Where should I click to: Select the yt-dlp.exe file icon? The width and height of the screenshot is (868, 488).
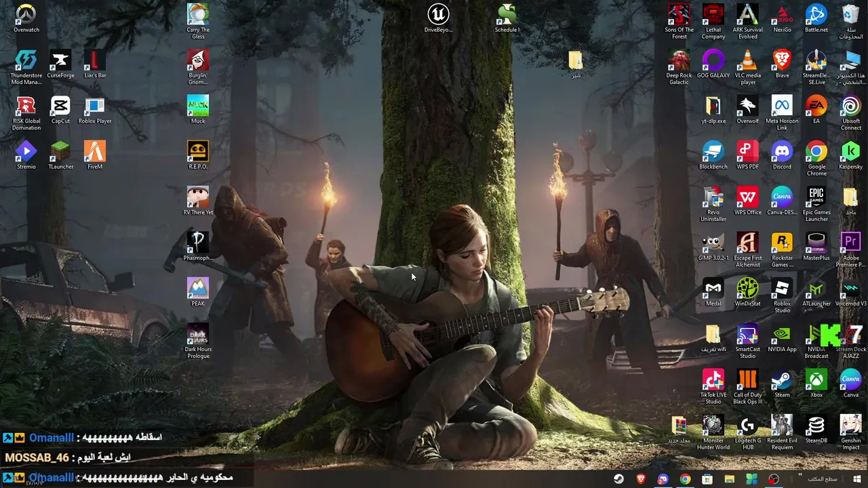[x=713, y=109]
